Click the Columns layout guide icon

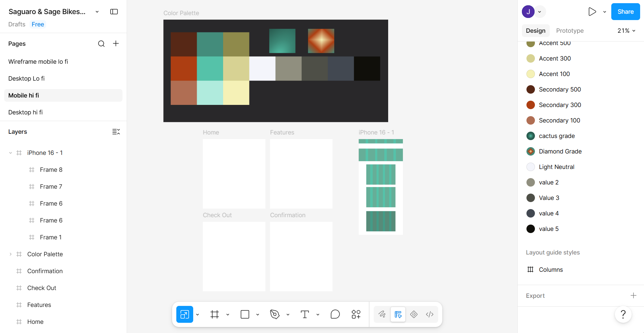530,270
